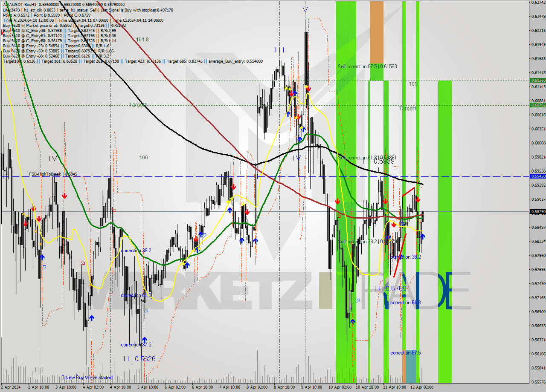Click the '9 Apr 10:00' time label

tap(311, 387)
